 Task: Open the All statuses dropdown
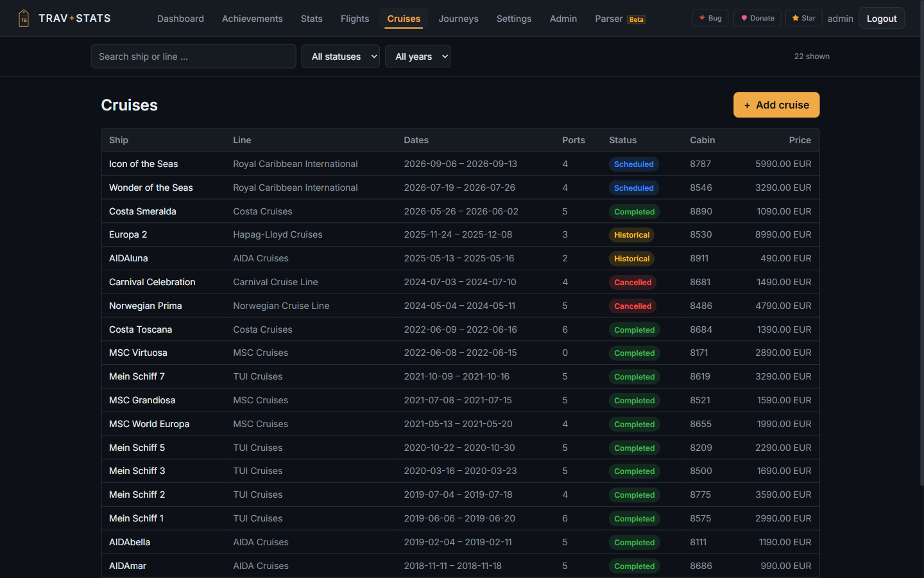341,57
